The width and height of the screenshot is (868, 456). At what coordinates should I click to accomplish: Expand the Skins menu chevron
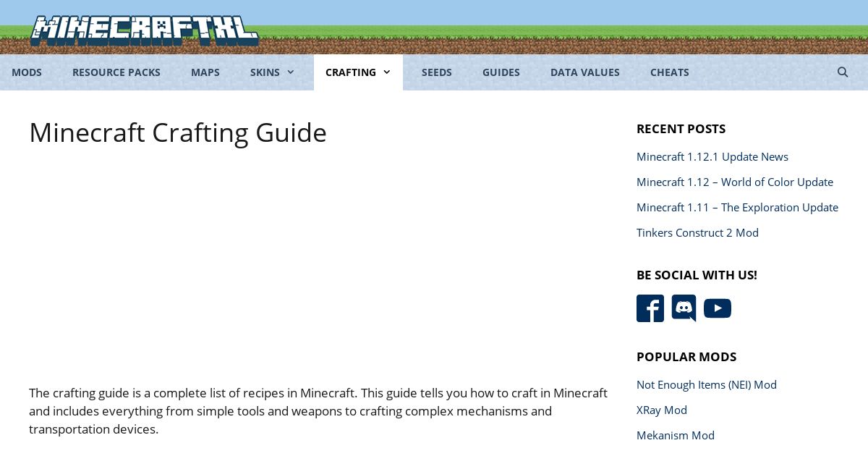[x=291, y=72]
